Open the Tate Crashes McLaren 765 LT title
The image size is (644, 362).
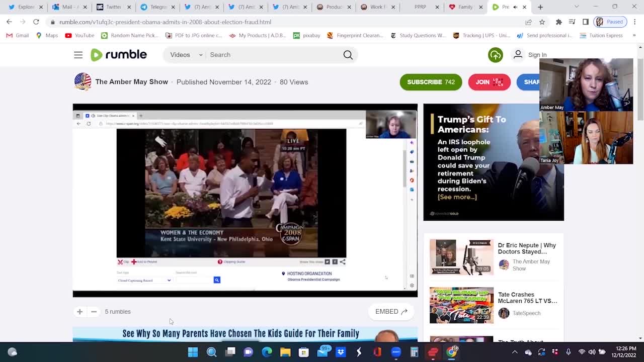click(x=527, y=298)
